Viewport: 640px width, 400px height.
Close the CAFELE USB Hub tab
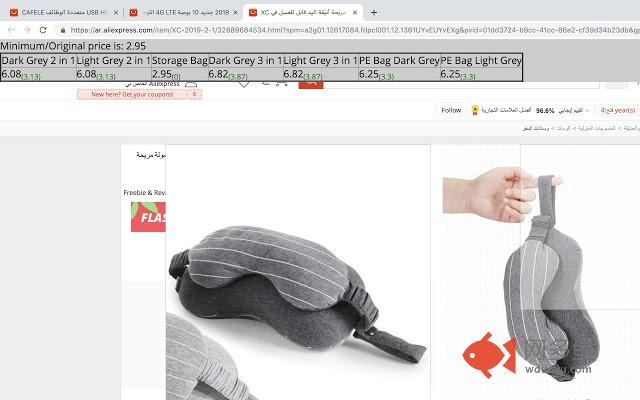click(114, 12)
